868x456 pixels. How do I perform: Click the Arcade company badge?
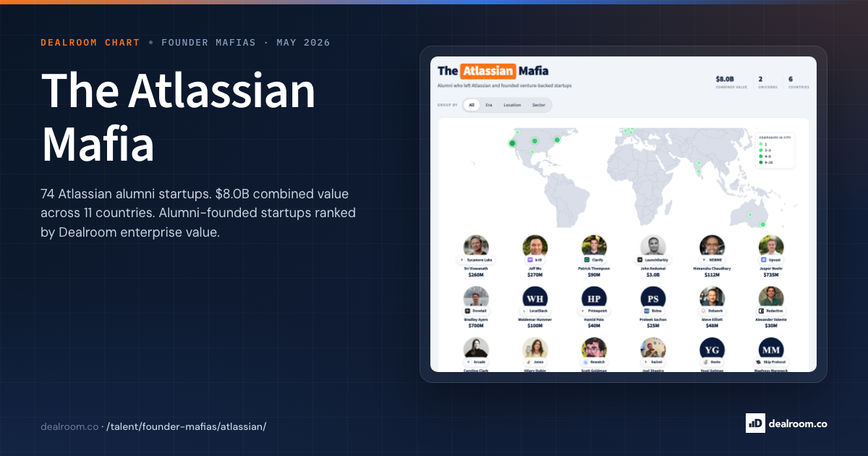476,362
